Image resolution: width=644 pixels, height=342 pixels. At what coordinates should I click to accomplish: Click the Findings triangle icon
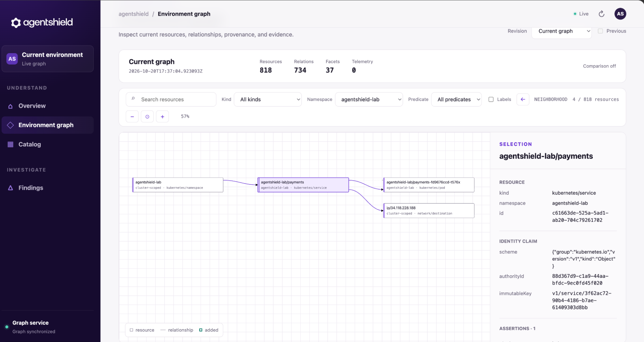[10, 188]
